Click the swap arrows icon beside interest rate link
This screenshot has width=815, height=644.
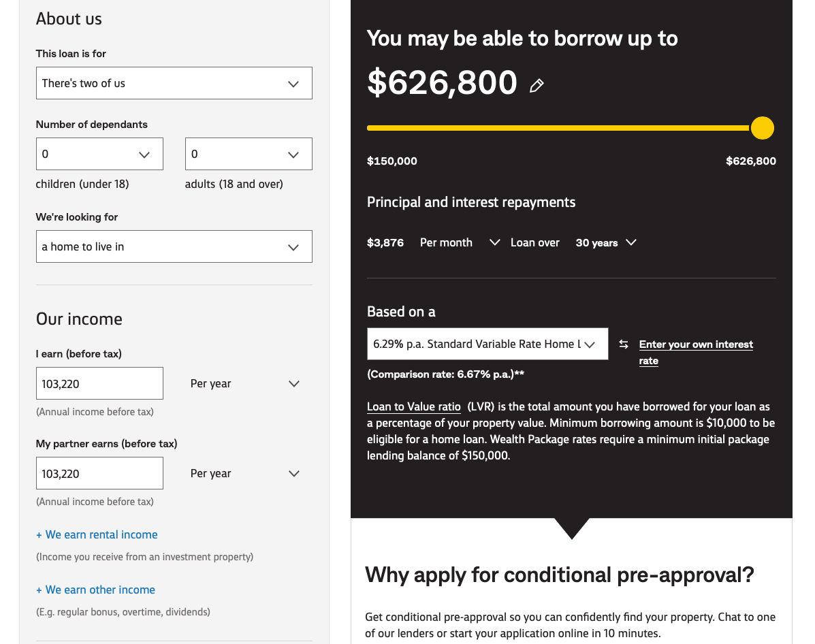[624, 344]
